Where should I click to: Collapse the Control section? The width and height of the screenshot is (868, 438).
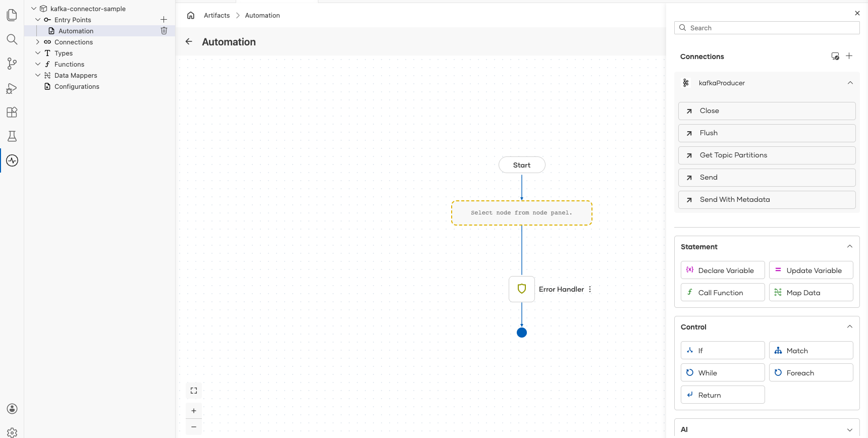(850, 326)
